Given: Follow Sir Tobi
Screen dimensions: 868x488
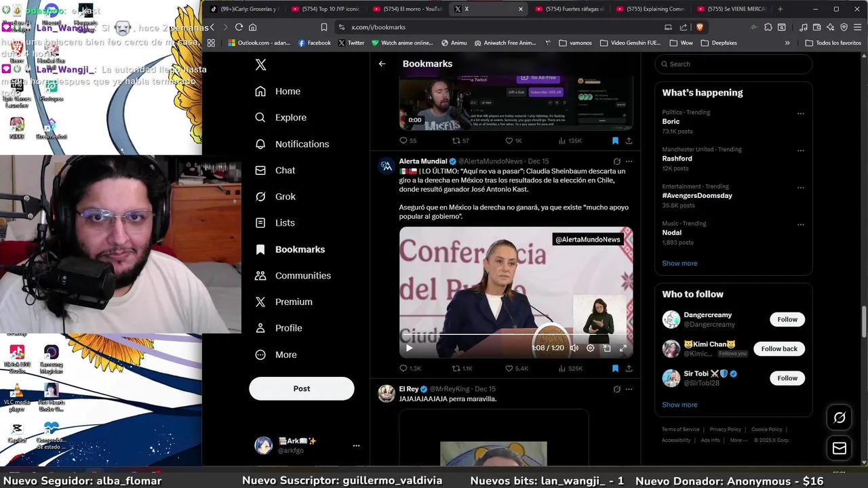Looking at the screenshot, I should point(787,378).
